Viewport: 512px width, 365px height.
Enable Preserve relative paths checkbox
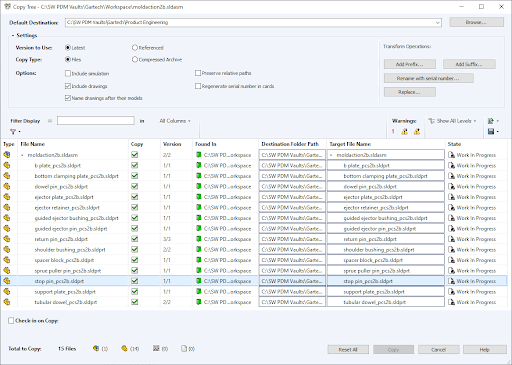click(x=198, y=73)
